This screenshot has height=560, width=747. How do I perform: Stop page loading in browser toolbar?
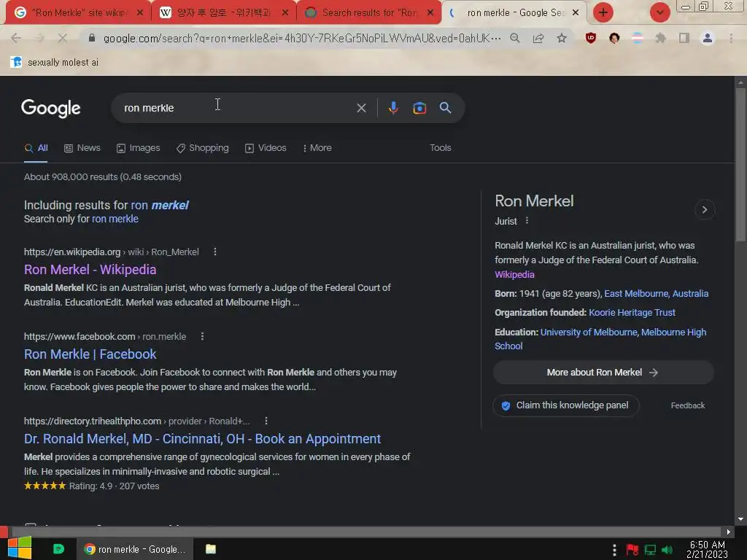pyautogui.click(x=63, y=38)
